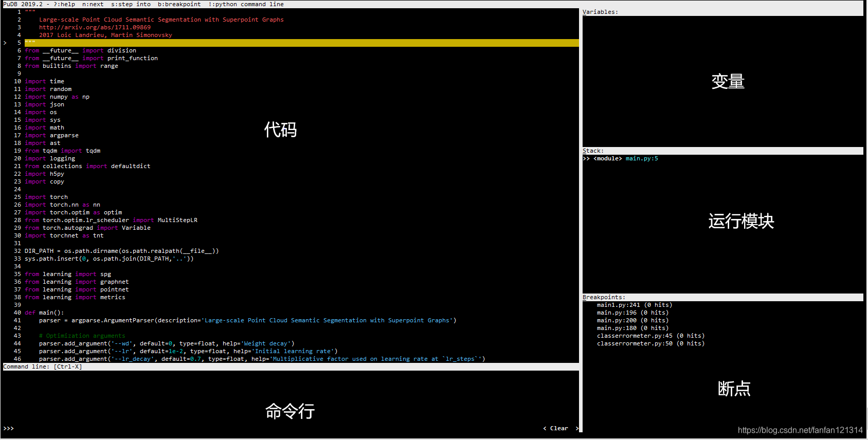Select the Variables panel header
The height and width of the screenshot is (440, 868).
tap(722, 12)
